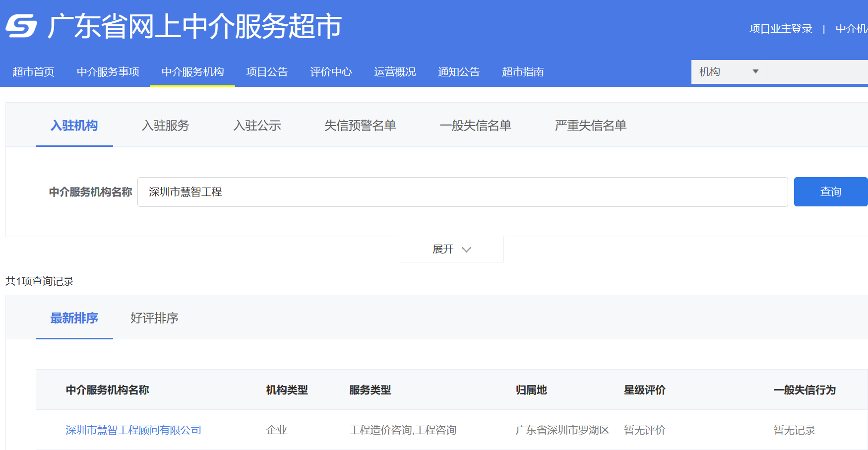Image resolution: width=868 pixels, height=450 pixels.
Task: Expand the 展开 advanced filters
Action: click(451, 249)
